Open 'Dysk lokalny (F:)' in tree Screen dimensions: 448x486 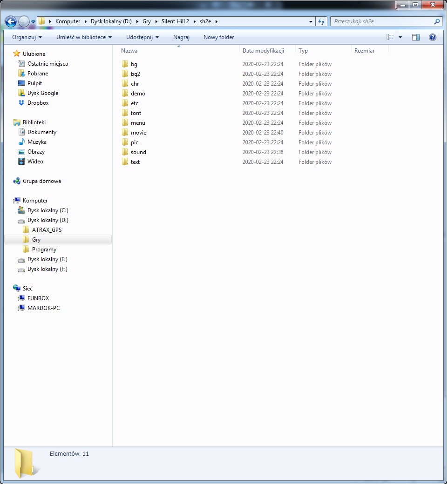coord(47,269)
